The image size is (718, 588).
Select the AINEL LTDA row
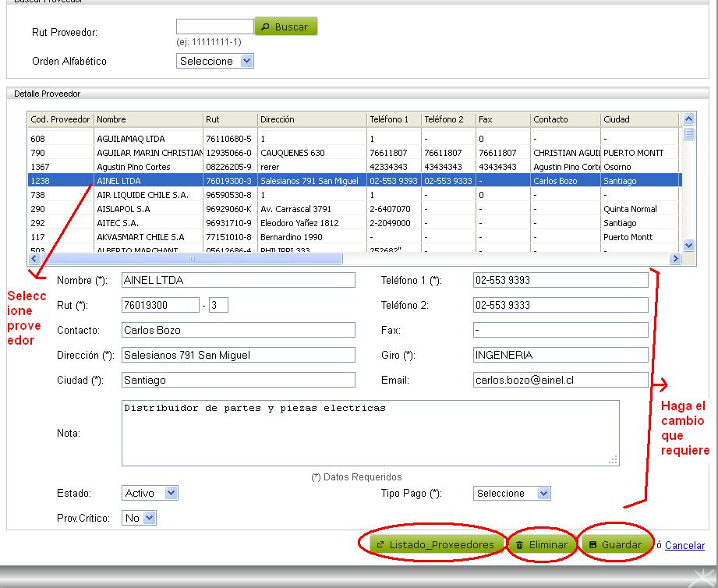coord(355,181)
